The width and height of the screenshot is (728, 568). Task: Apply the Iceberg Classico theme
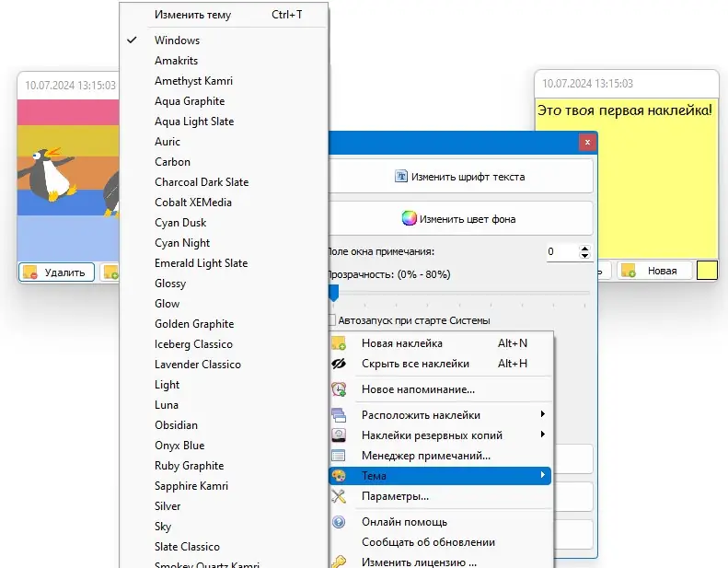(224, 344)
